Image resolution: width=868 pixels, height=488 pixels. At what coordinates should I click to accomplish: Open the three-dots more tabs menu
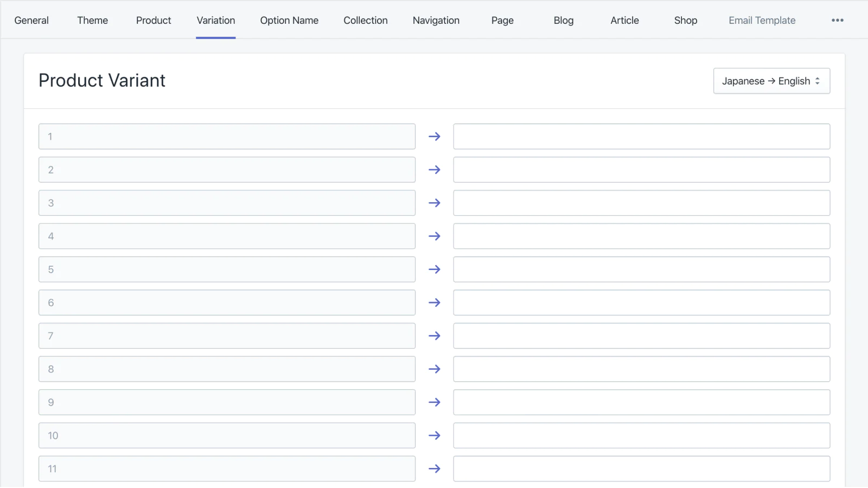click(837, 20)
